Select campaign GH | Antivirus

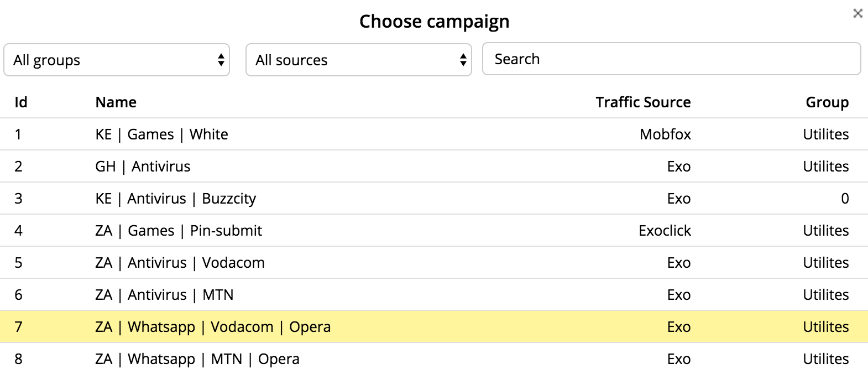click(434, 167)
